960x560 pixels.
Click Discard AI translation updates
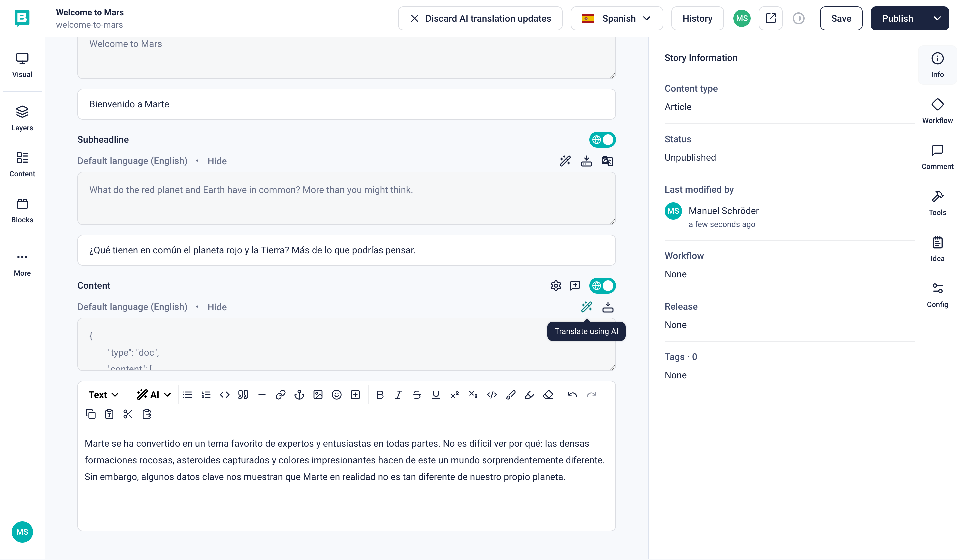click(x=480, y=18)
